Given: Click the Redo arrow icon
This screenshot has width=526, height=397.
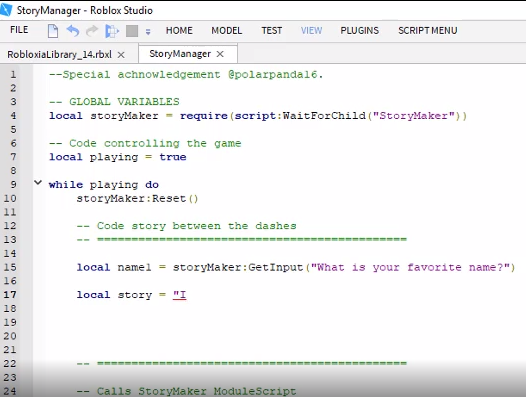Looking at the screenshot, I should coord(92,31).
